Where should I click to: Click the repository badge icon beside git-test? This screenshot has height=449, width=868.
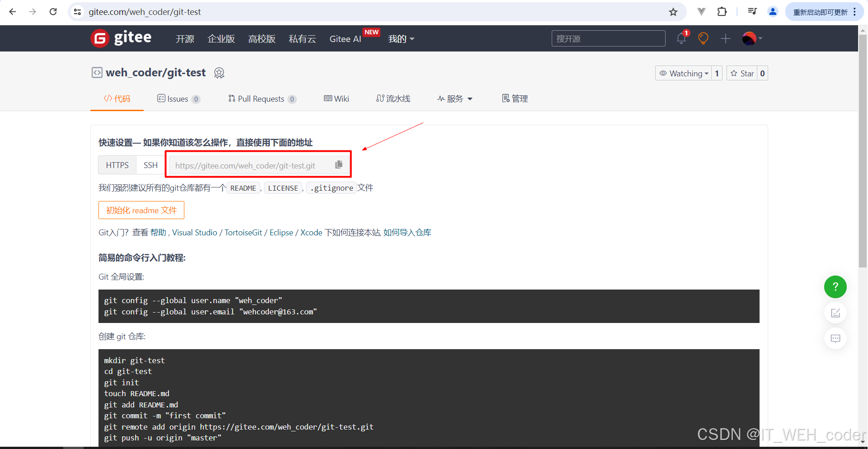pos(219,73)
